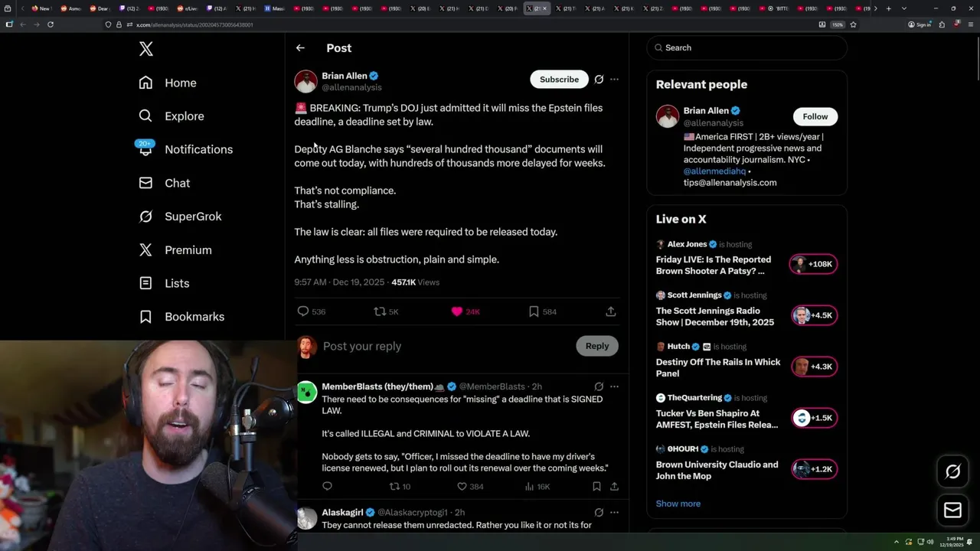Viewport: 980px width, 551px height.
Task: Click the Search field
Action: click(x=746, y=47)
